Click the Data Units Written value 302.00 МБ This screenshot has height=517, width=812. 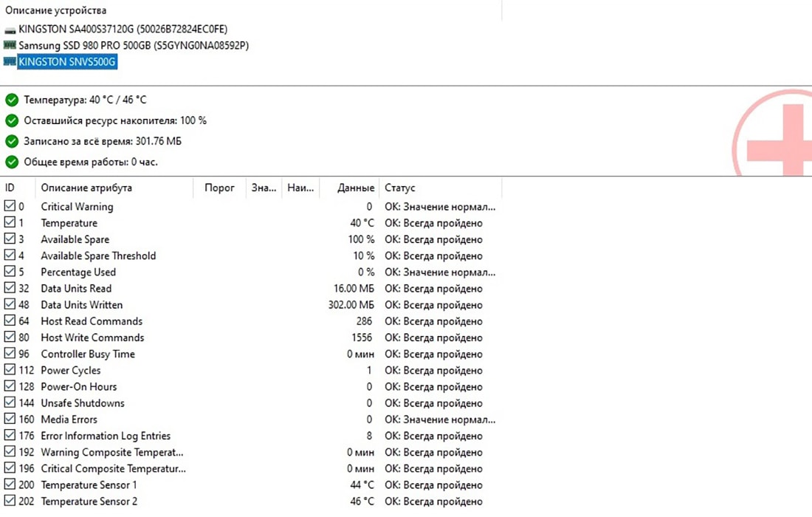[x=351, y=305]
